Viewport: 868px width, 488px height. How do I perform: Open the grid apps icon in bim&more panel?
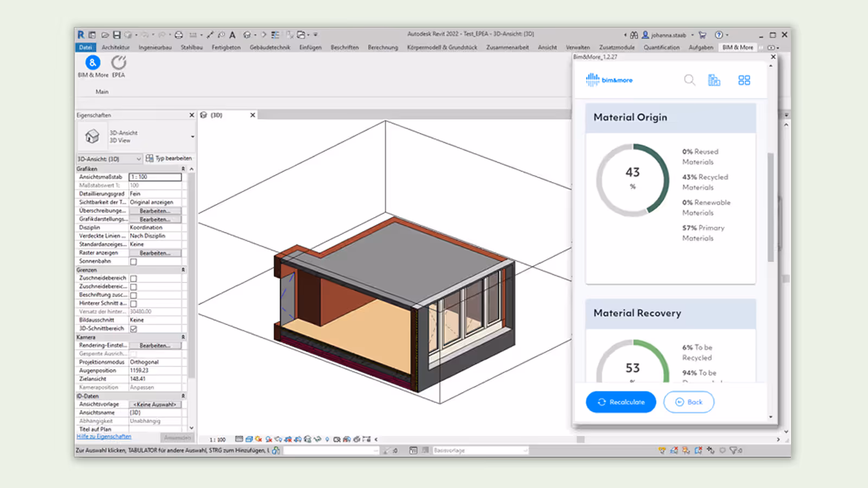(x=744, y=80)
